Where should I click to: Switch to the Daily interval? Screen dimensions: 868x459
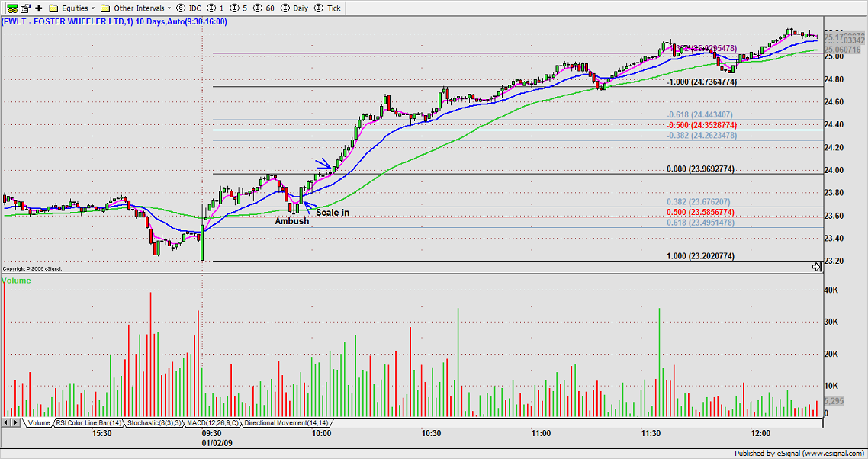[294, 8]
